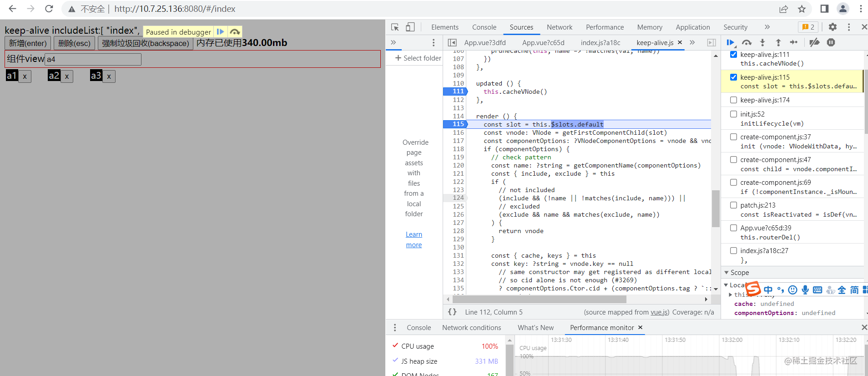Enable breakpoint patch.js:213
The height and width of the screenshot is (376, 868).
733,205
